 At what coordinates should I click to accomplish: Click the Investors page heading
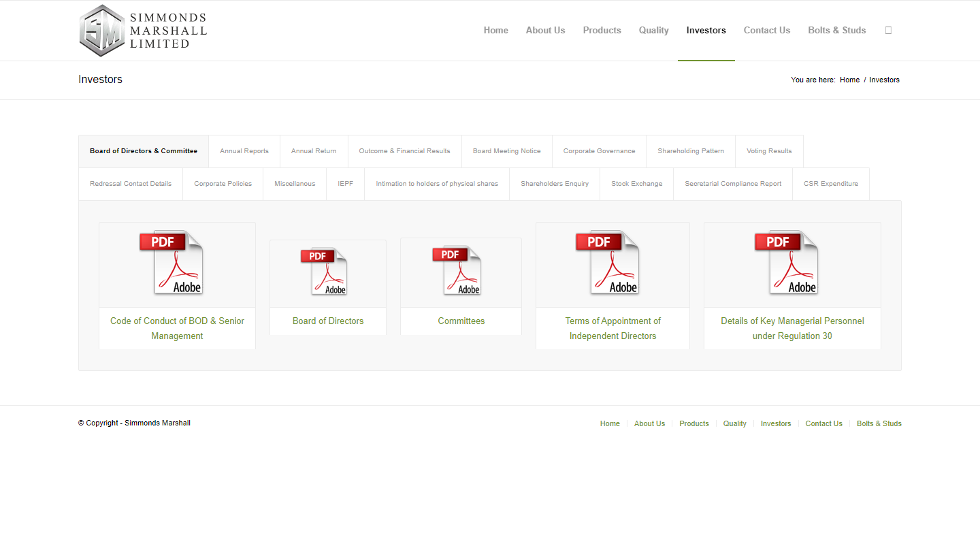(100, 80)
